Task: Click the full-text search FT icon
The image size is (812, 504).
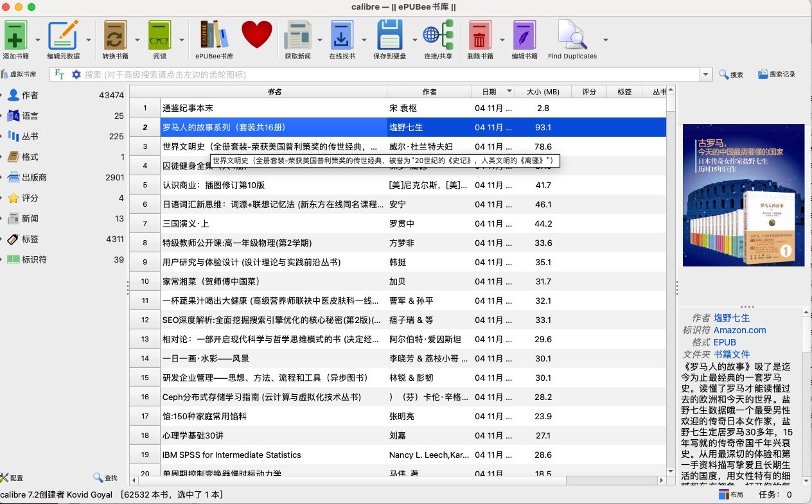Action: point(60,74)
